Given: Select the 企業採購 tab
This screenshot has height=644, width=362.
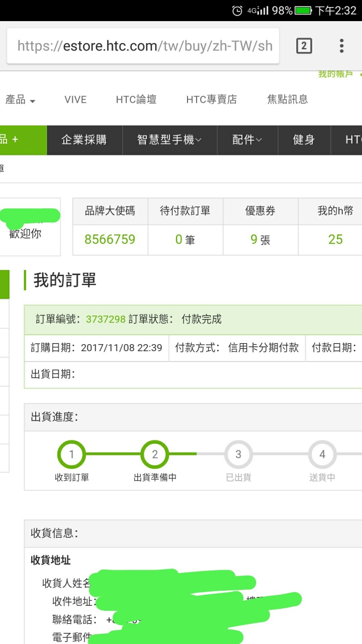Looking at the screenshot, I should (84, 140).
